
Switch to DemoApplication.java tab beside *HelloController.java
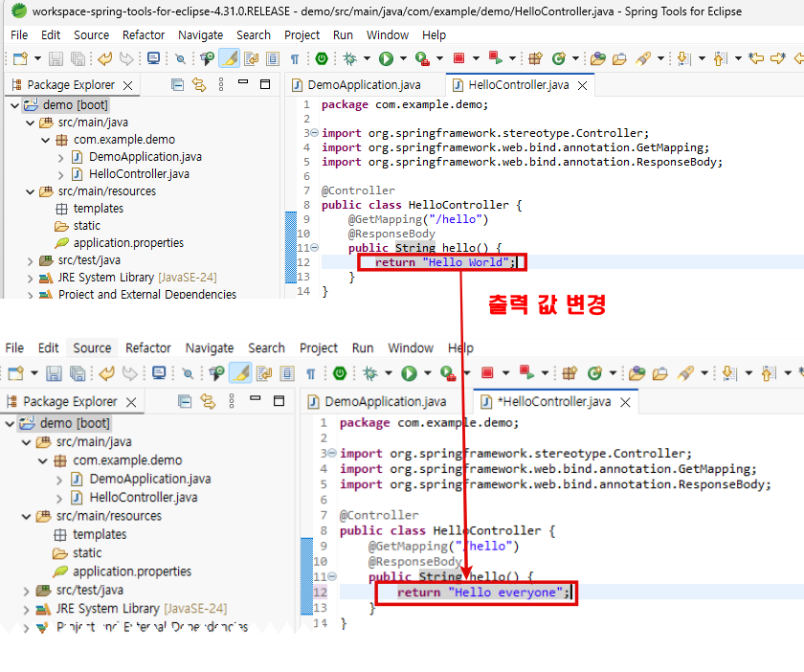[385, 401]
